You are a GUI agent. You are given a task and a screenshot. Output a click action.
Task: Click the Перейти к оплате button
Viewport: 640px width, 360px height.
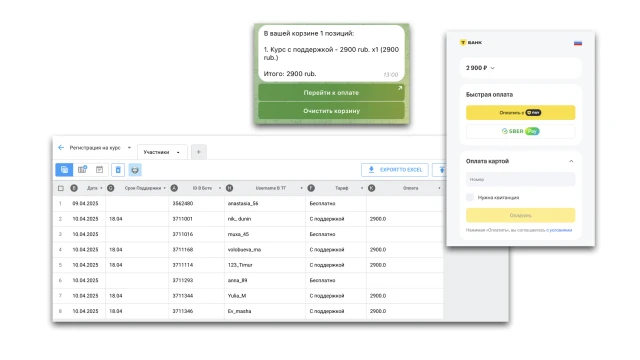(331, 93)
